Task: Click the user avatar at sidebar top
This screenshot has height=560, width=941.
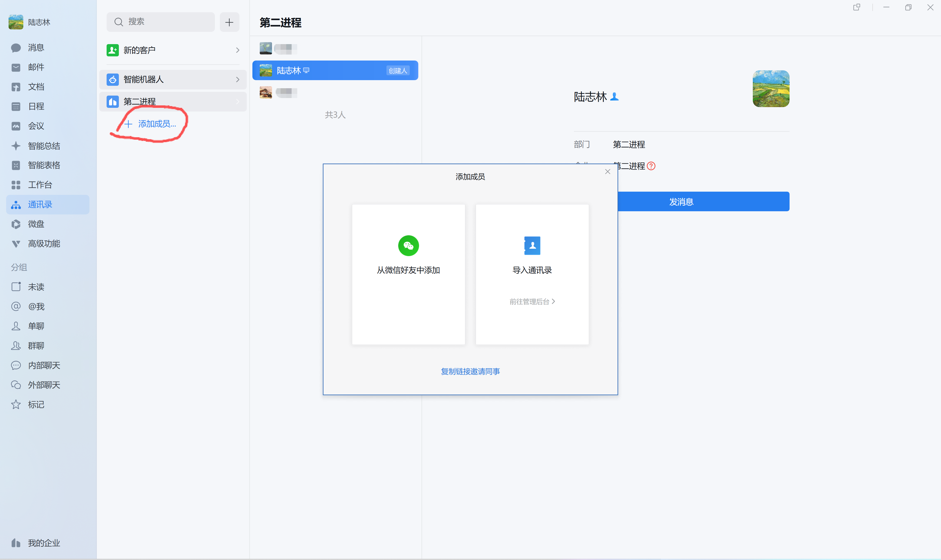Action: pos(16,22)
